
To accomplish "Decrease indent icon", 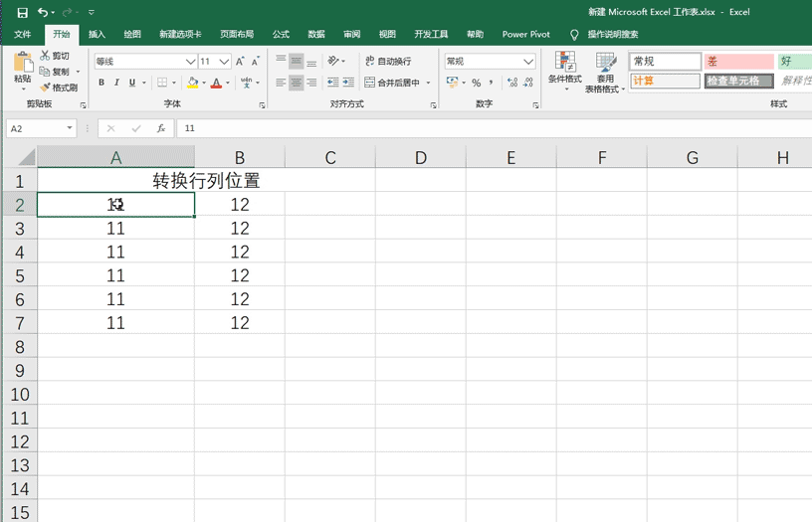I will click(x=333, y=83).
